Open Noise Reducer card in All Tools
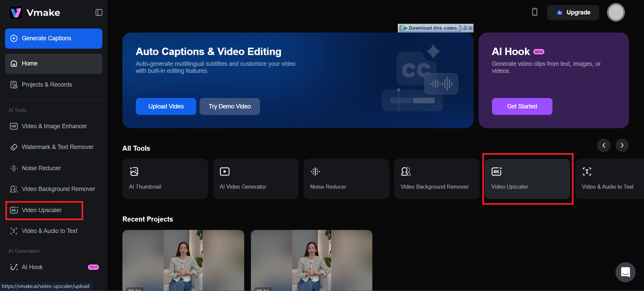The width and height of the screenshot is (644, 291). pos(346,179)
